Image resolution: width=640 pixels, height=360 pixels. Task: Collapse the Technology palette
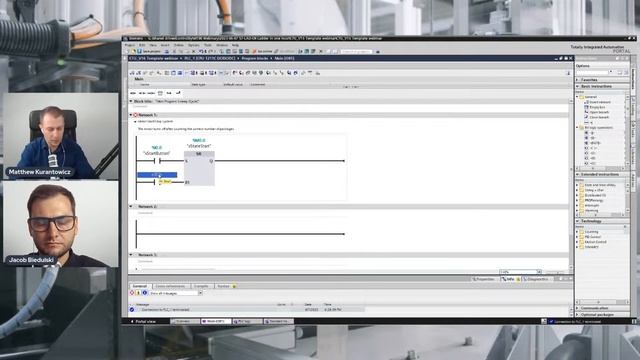[x=578, y=221]
